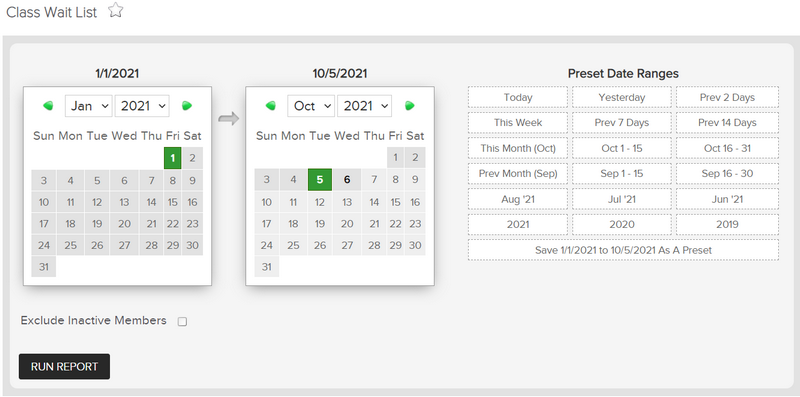
Task: Save 1/1/2021 to 10/5/2021 as a preset
Action: [x=623, y=250]
